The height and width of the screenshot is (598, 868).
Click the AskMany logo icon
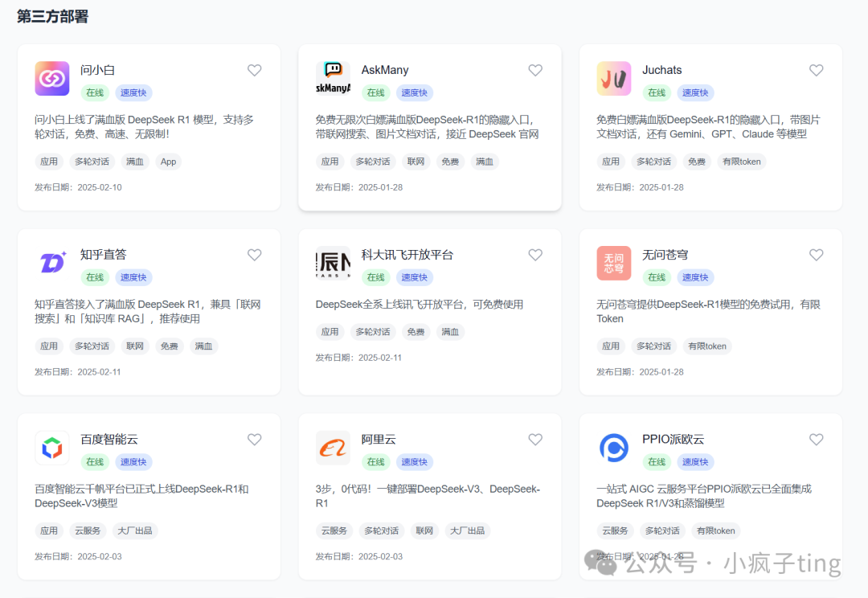(x=333, y=79)
